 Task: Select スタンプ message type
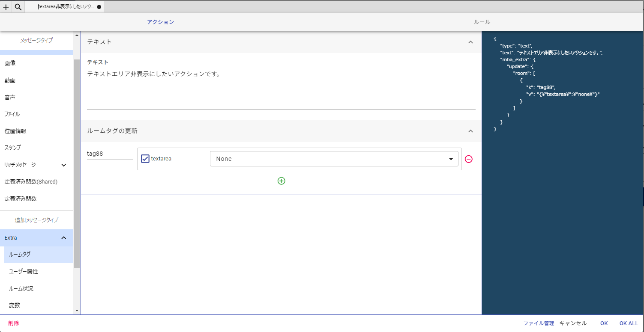click(x=36, y=148)
